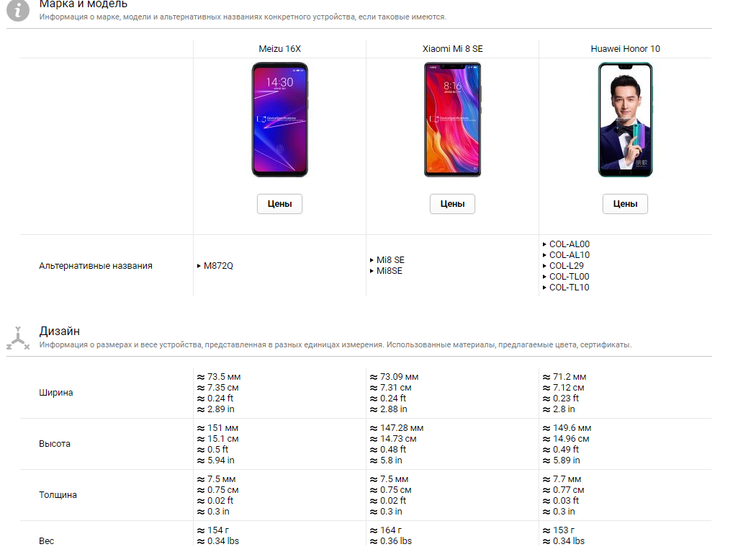Image resolution: width=756 pixels, height=552 pixels.
Task: Click the info icon beside Марка и модель
Action: pos(18,9)
